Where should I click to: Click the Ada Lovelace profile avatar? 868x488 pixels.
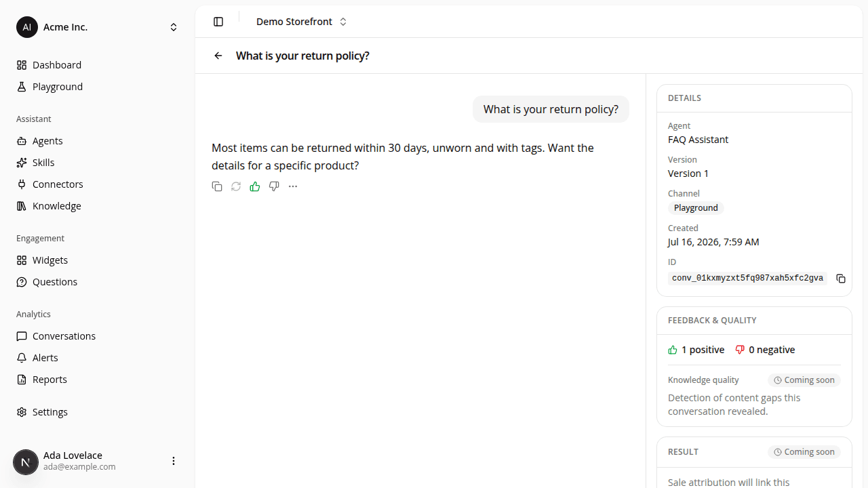26,462
